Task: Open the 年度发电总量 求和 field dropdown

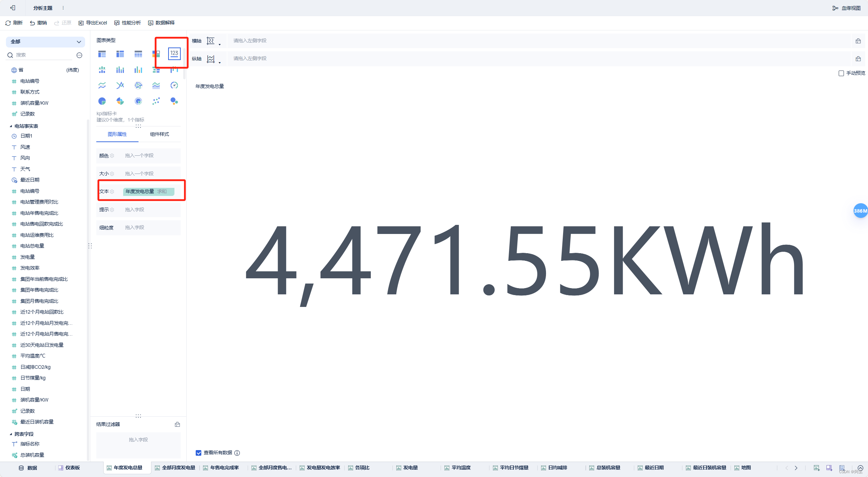Action: 148,191
